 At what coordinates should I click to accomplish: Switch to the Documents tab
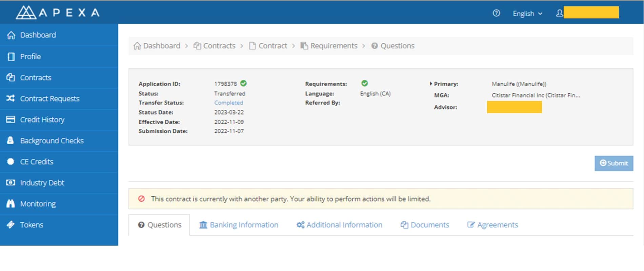[x=425, y=225]
